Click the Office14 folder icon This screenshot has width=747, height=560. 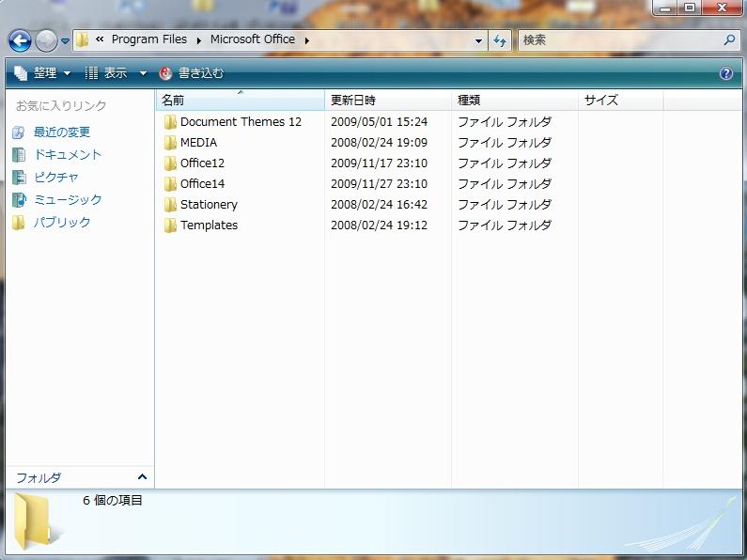(170, 184)
